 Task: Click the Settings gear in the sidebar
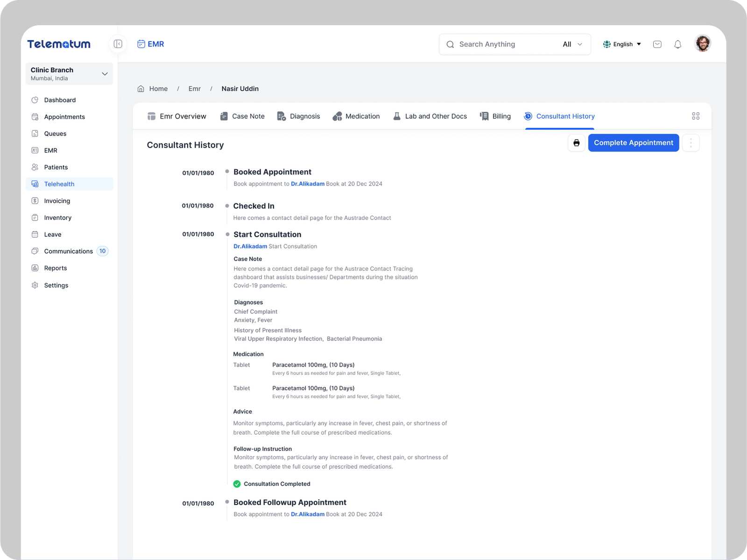click(x=35, y=285)
